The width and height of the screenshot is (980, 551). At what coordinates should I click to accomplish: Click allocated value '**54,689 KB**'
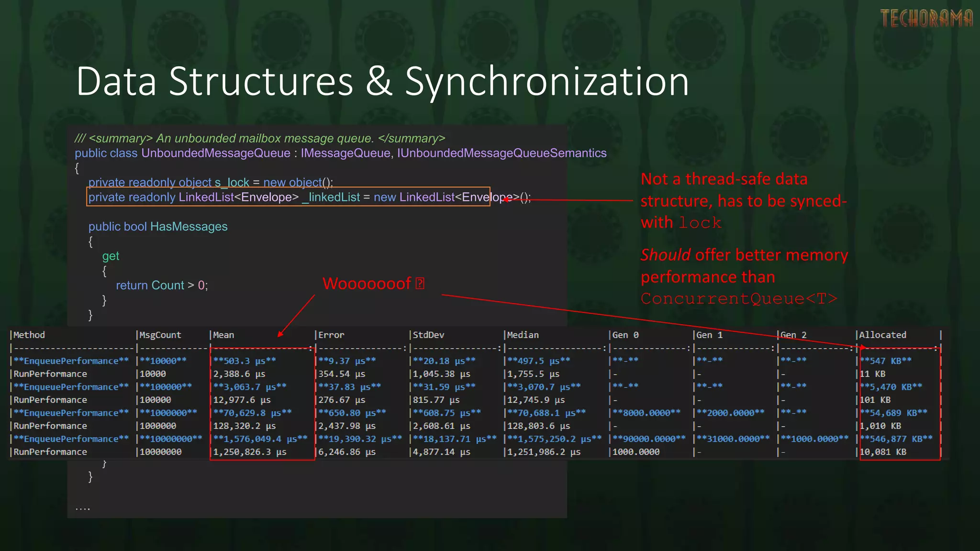pos(894,412)
